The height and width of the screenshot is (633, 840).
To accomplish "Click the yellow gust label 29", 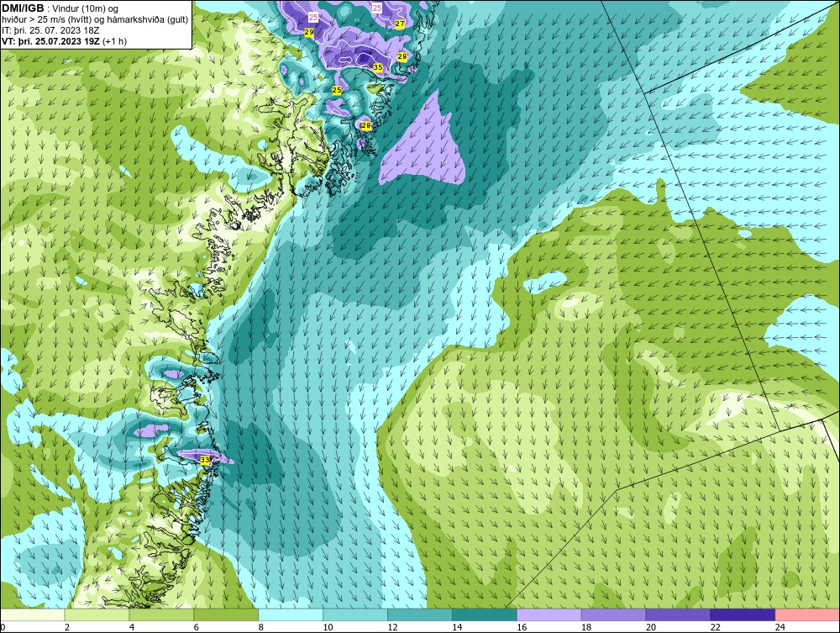I will pos(309,32).
